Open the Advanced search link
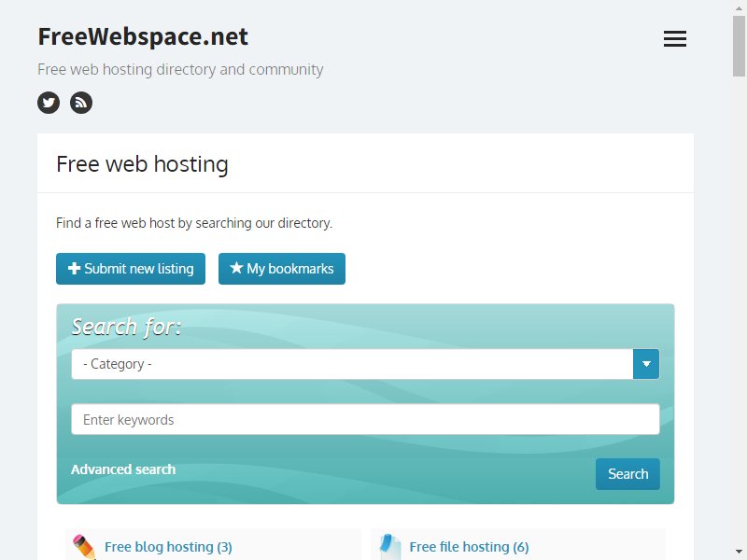 click(123, 469)
